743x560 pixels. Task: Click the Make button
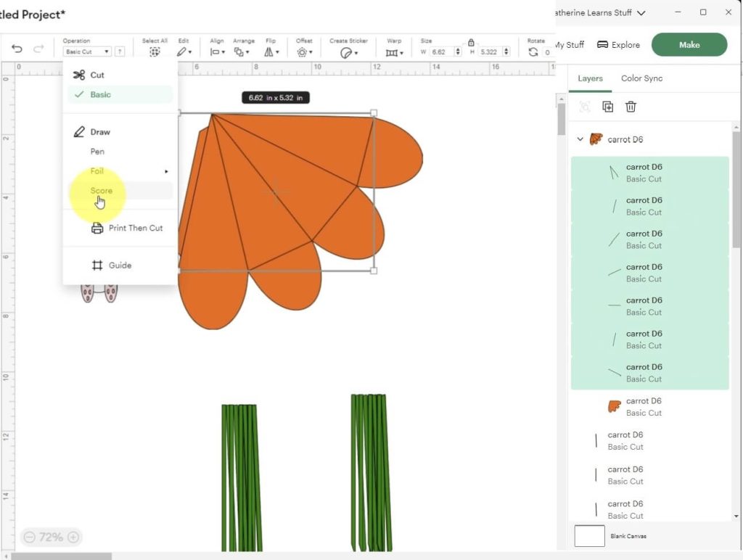tap(689, 44)
